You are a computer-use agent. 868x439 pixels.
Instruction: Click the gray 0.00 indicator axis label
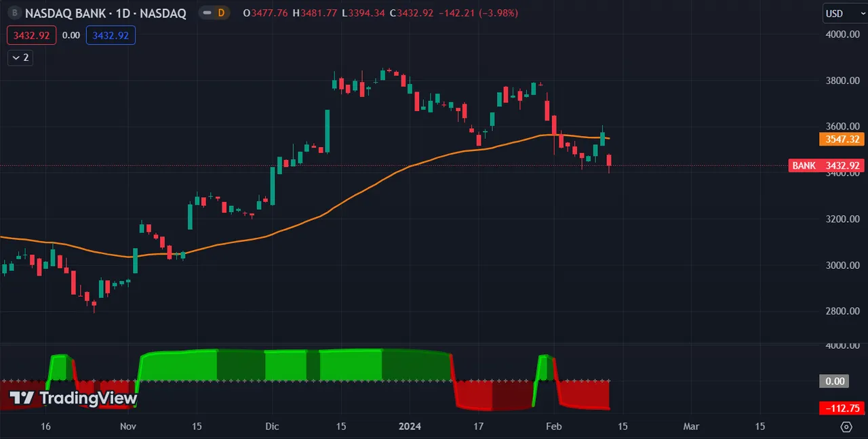click(x=835, y=381)
